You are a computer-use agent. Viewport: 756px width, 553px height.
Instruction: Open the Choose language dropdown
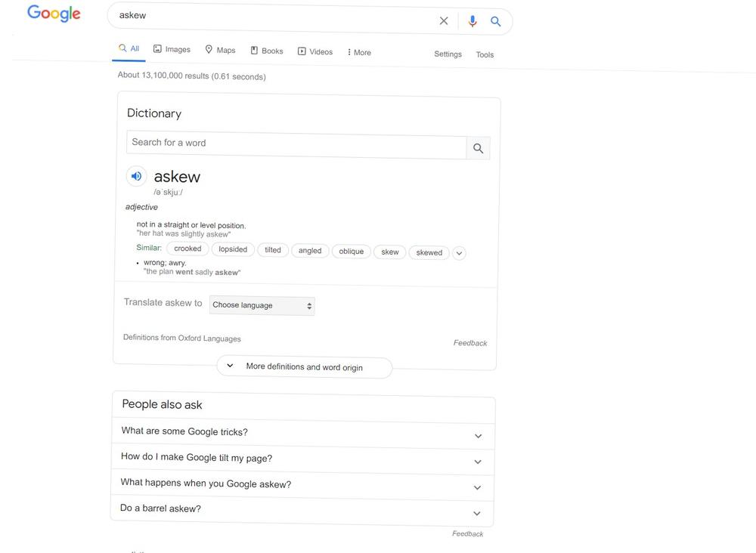(262, 305)
